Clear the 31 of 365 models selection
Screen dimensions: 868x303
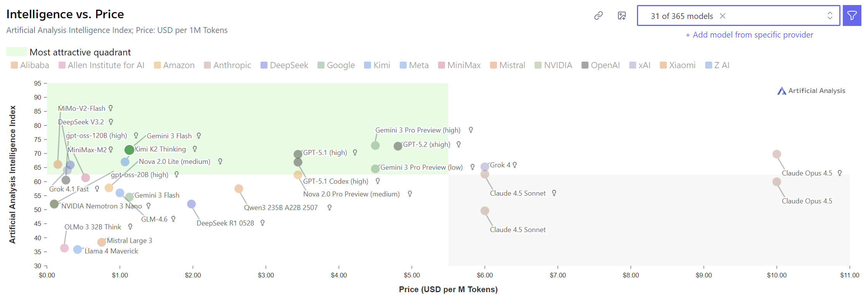(723, 16)
